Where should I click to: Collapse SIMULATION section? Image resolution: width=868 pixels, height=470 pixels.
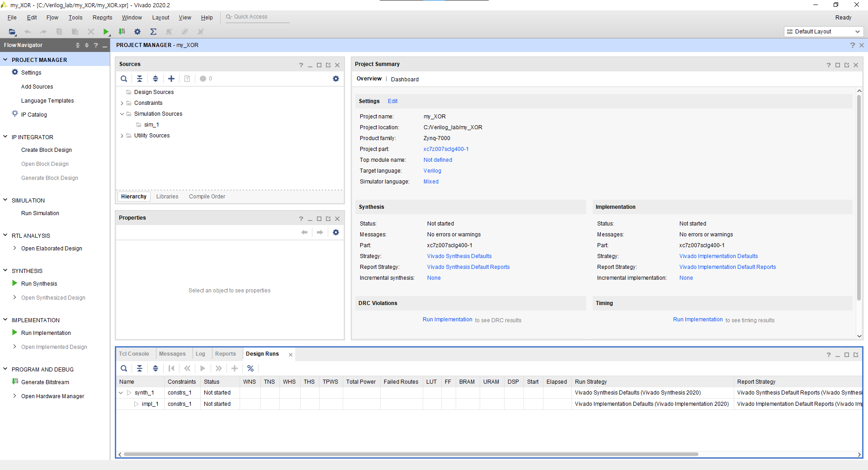click(x=5, y=200)
